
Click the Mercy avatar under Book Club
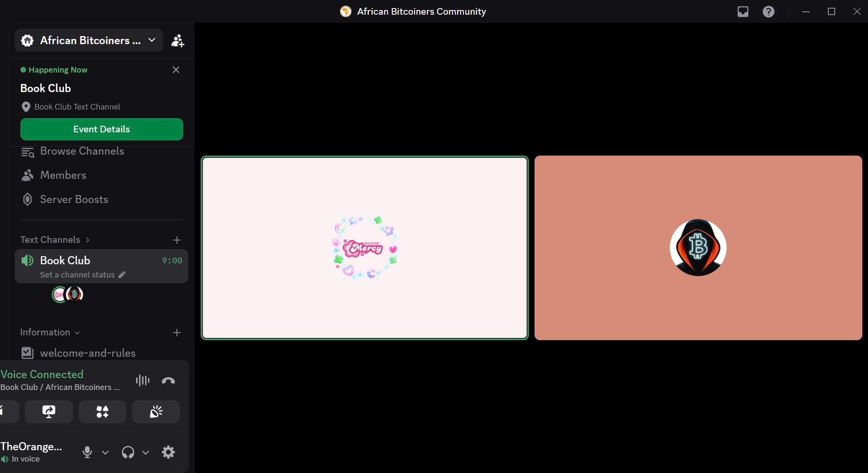59,295
